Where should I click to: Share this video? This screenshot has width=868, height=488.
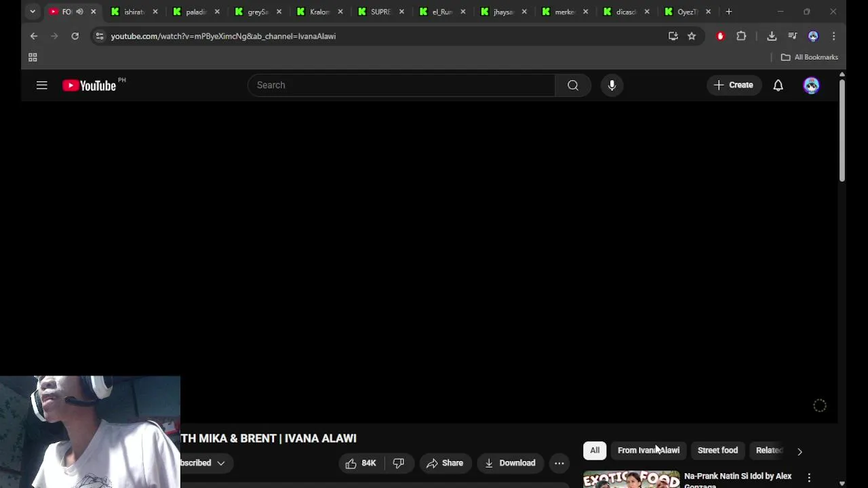pyautogui.click(x=445, y=463)
